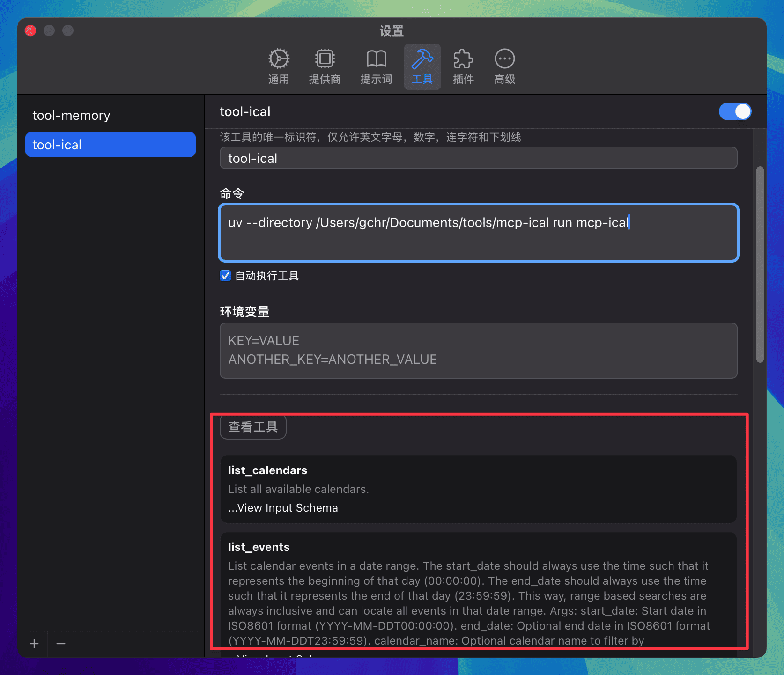The image size is (784, 675).
Task: Toggle the tool-ical enable switch
Action: click(735, 111)
